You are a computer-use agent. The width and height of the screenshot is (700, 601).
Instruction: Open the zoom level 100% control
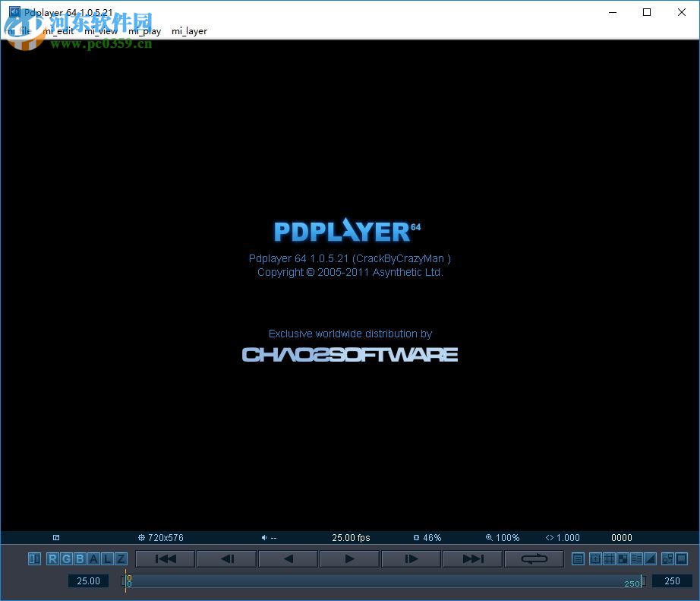(502, 537)
